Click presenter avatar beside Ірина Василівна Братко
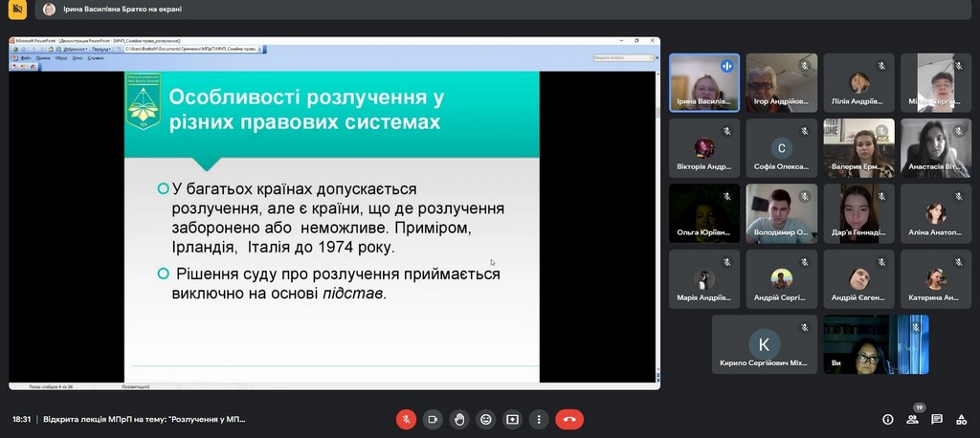Screen dimensions: 980x438 click(x=49, y=10)
